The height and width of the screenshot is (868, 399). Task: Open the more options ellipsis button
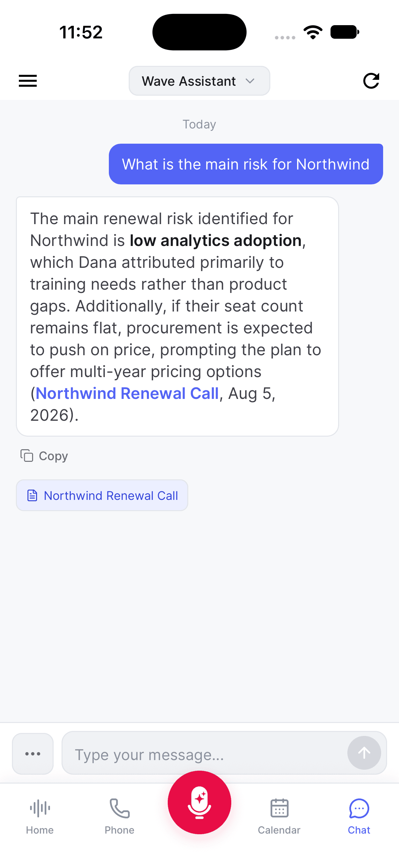(x=33, y=754)
